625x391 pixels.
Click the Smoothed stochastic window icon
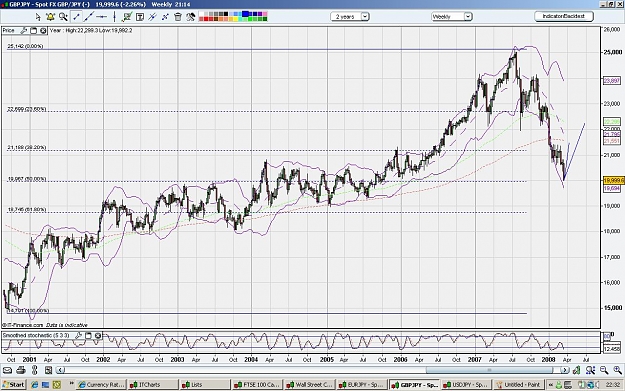tap(88, 335)
